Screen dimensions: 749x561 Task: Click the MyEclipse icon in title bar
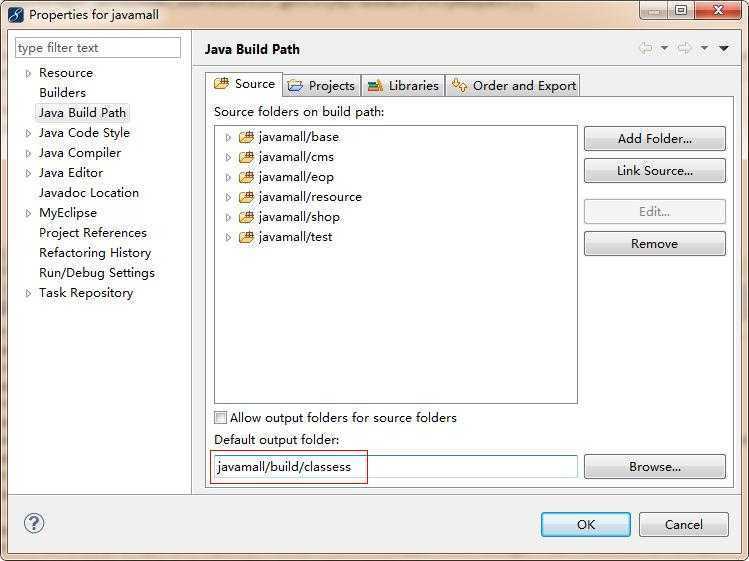16,15
